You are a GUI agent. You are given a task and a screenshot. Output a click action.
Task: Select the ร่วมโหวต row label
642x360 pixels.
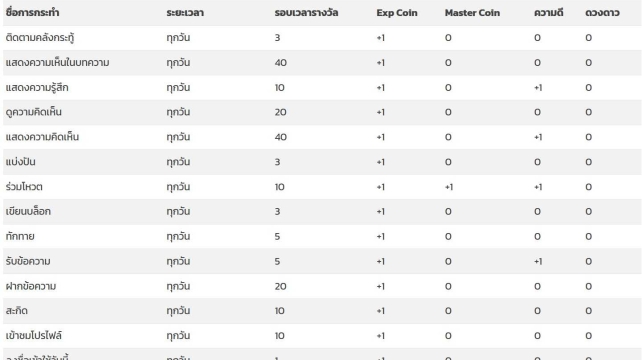tap(24, 187)
